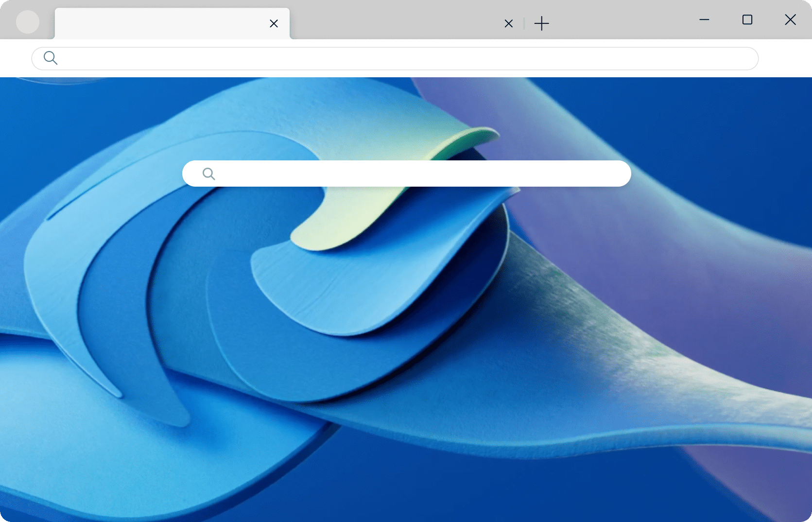Activate the avatar button beside the tab strip
This screenshot has height=522, width=812.
pyautogui.click(x=28, y=22)
